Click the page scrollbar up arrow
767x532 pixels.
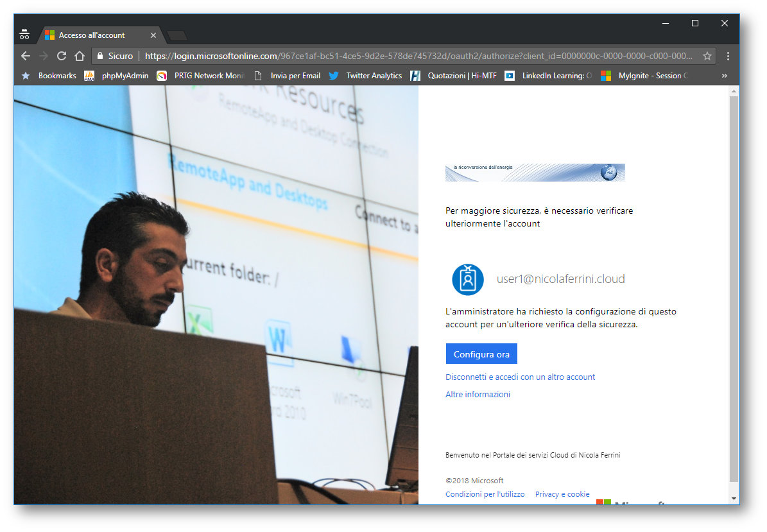734,91
